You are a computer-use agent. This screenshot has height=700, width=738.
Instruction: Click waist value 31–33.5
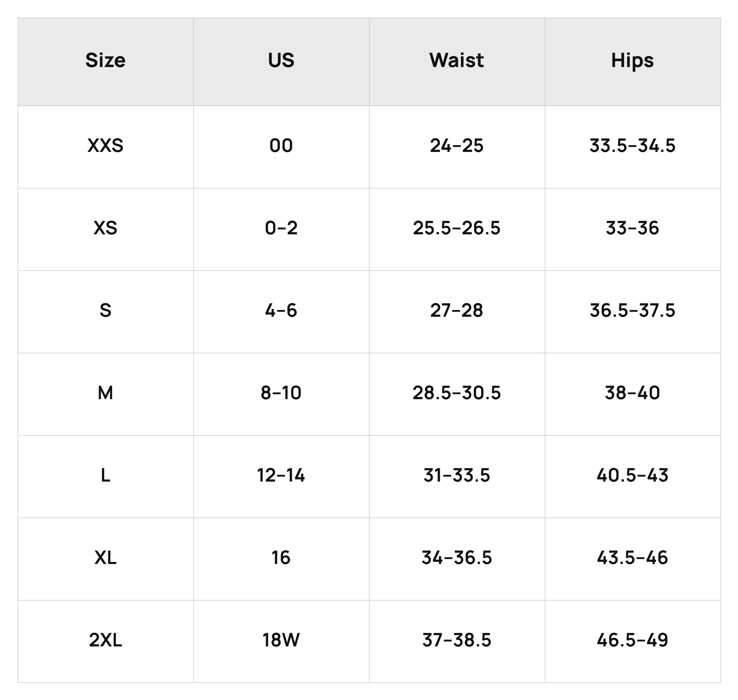[x=457, y=476]
